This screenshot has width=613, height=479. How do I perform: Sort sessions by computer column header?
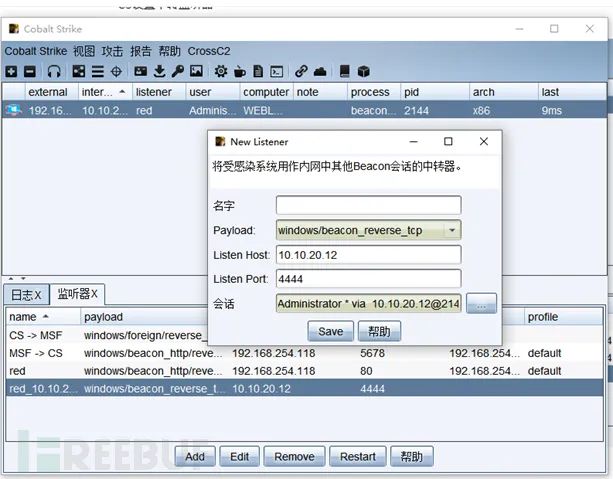click(266, 92)
